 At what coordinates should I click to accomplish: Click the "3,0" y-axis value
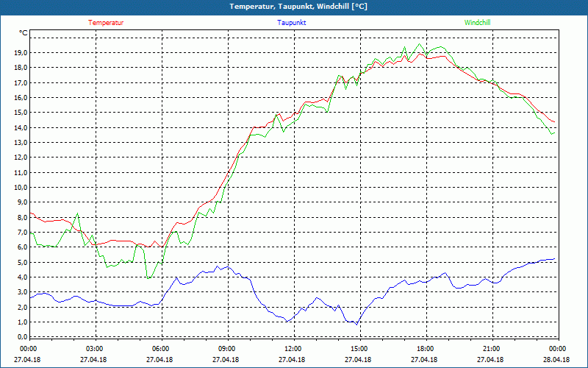click(22, 291)
